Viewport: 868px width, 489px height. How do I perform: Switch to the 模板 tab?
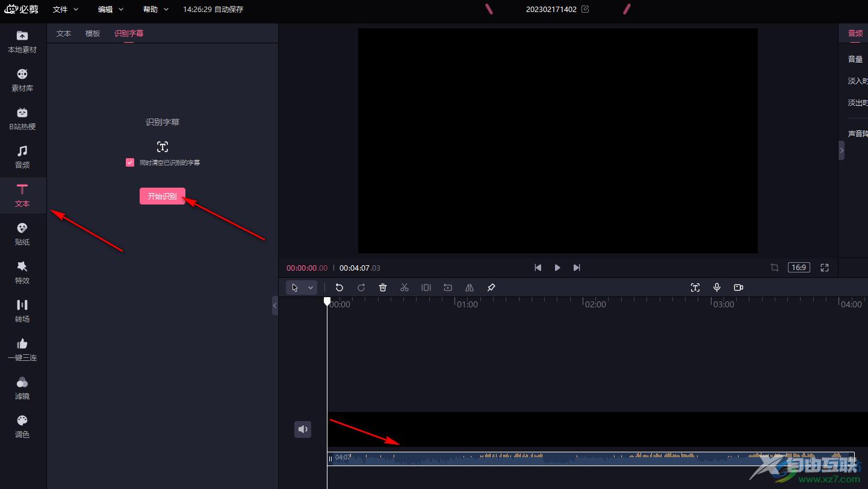[93, 34]
